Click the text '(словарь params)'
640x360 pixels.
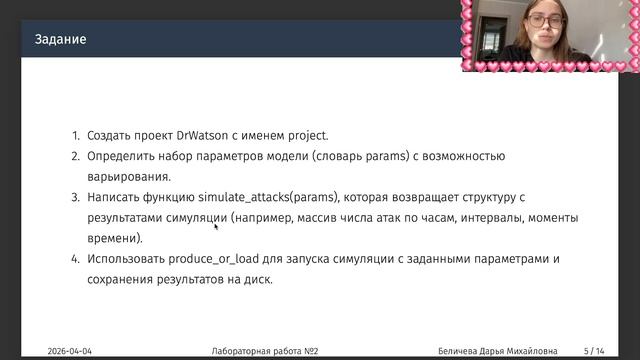[x=361, y=156]
